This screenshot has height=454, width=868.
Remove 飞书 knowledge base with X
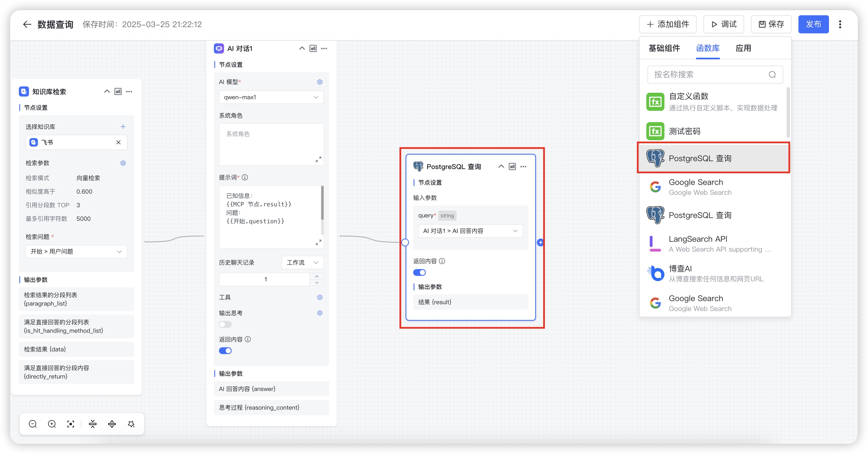coord(118,142)
